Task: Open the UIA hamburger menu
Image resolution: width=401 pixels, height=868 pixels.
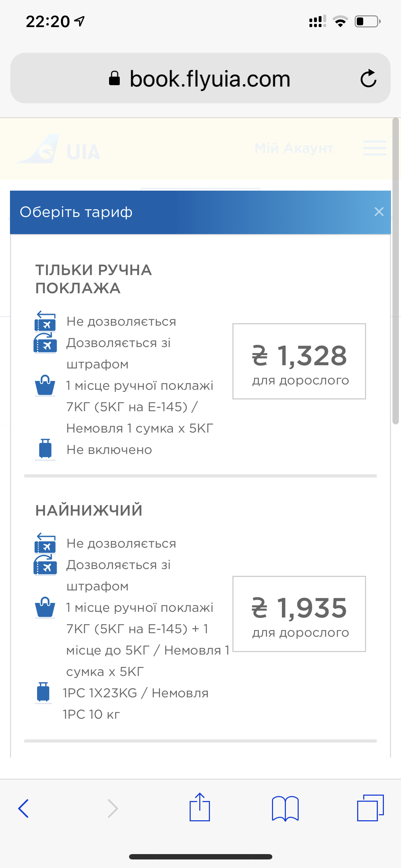Action: [375, 148]
